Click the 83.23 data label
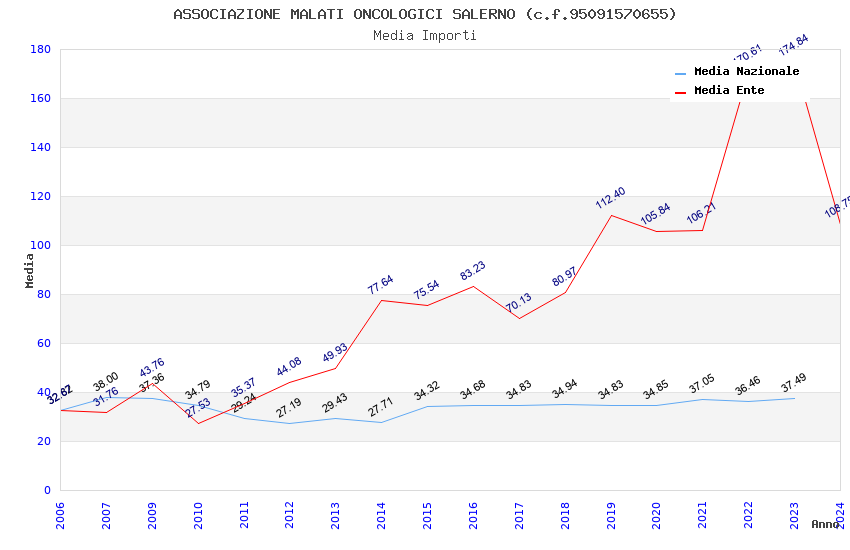Viewport: 850px width, 550px height. click(473, 271)
